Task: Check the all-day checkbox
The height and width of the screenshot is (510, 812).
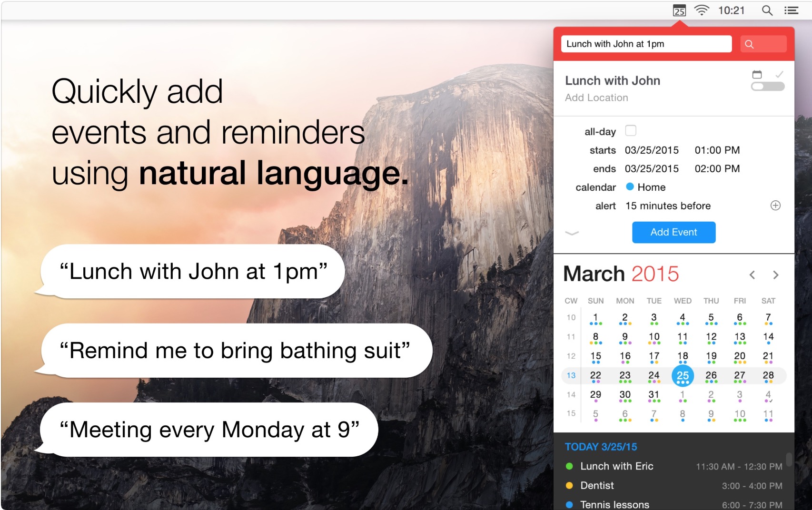Action: pos(631,130)
